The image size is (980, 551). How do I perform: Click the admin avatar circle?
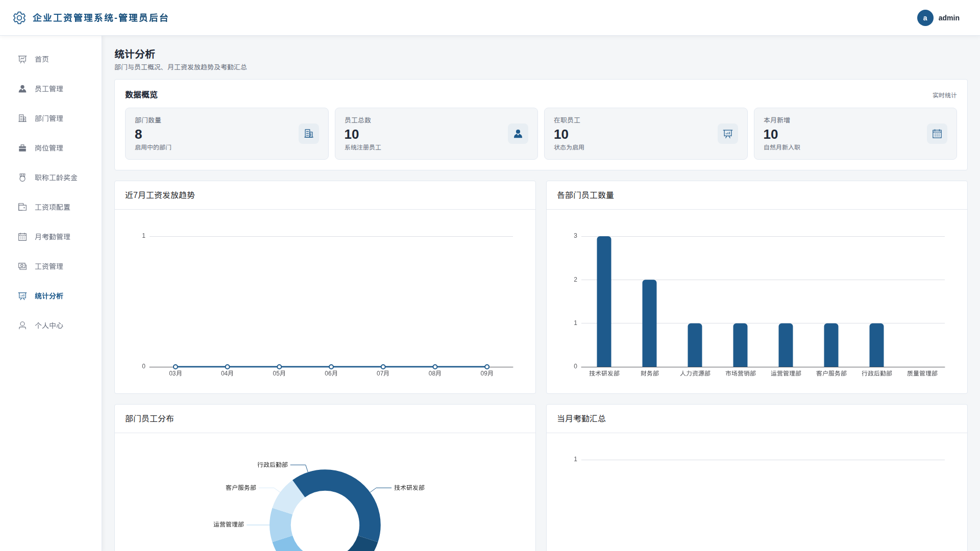pos(925,18)
